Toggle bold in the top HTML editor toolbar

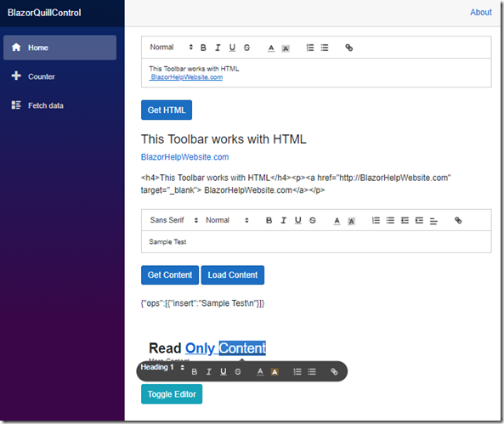point(203,48)
